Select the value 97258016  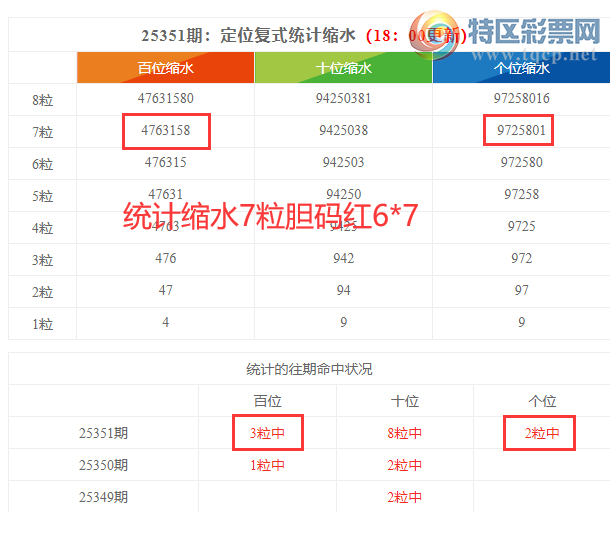pos(521,98)
